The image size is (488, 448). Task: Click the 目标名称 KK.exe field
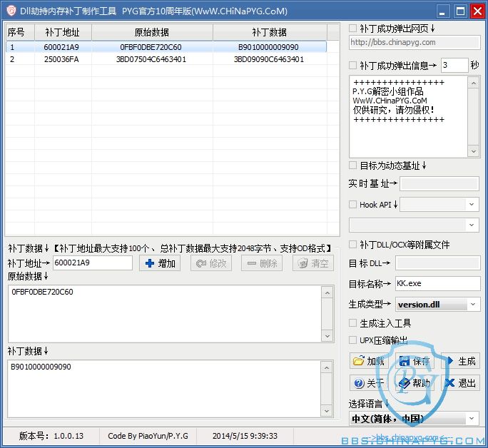[438, 283]
